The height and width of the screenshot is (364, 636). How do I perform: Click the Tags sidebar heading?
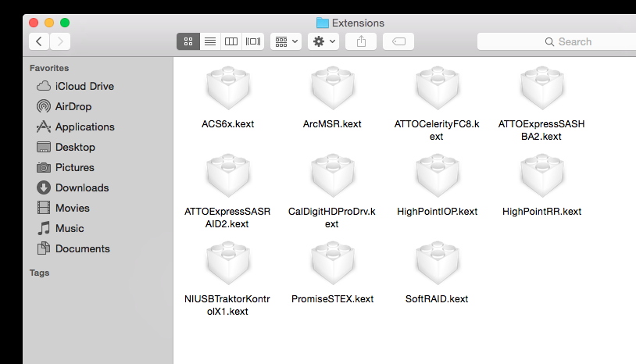click(x=39, y=273)
